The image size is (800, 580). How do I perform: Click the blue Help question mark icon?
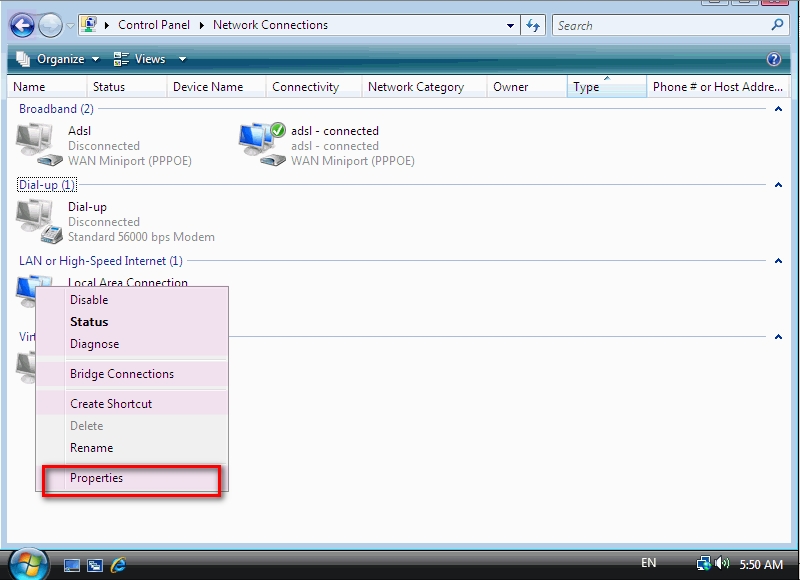tap(773, 59)
